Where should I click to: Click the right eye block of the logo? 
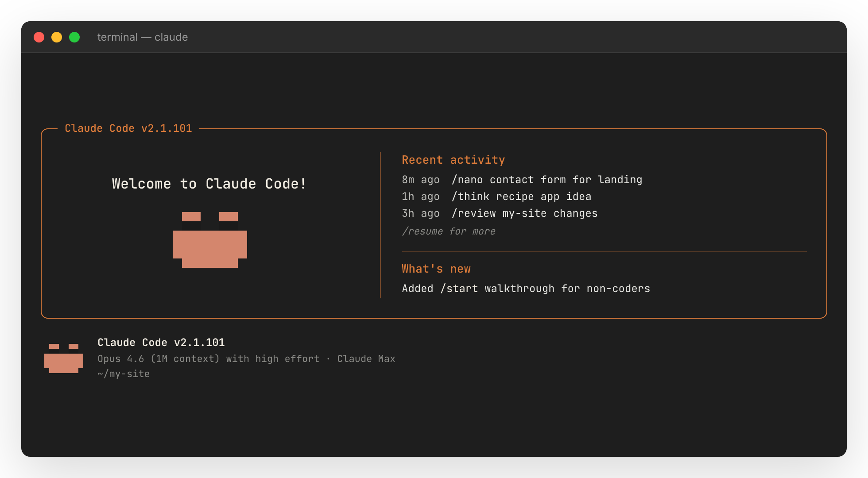pos(229,217)
